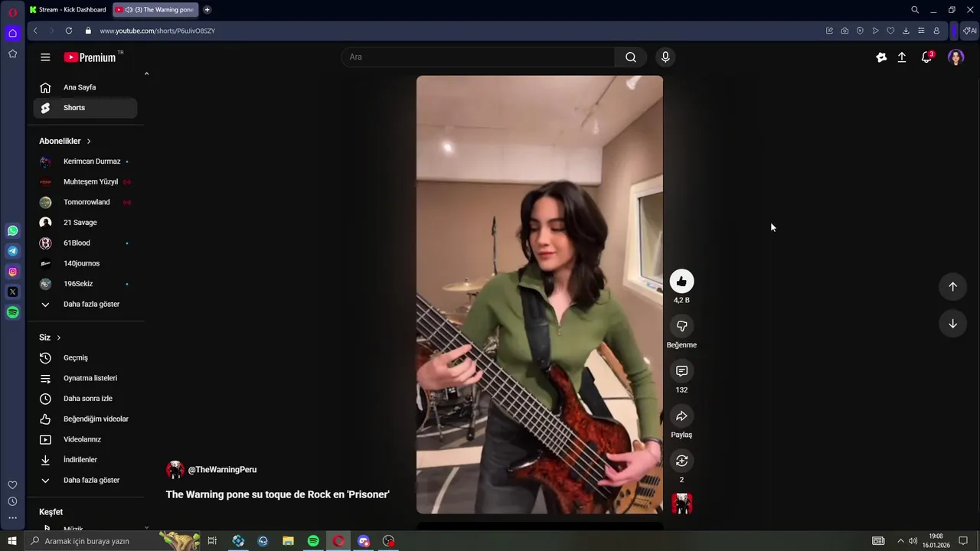This screenshot has width=980, height=551.
Task: Click the upload arrow icon in YouTube header
Action: [x=902, y=57]
